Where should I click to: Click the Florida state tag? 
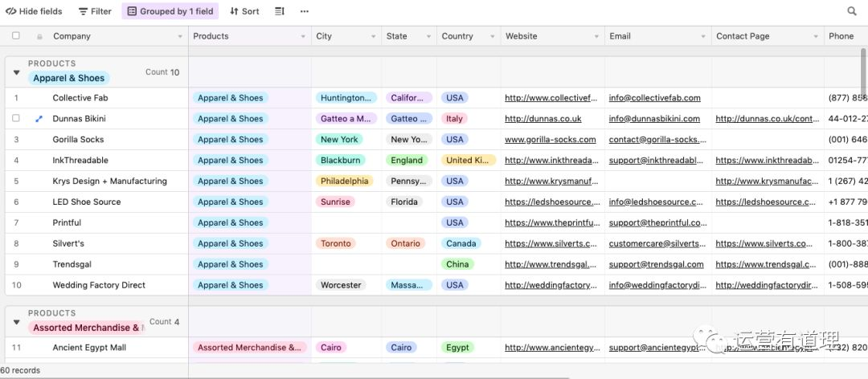(404, 202)
